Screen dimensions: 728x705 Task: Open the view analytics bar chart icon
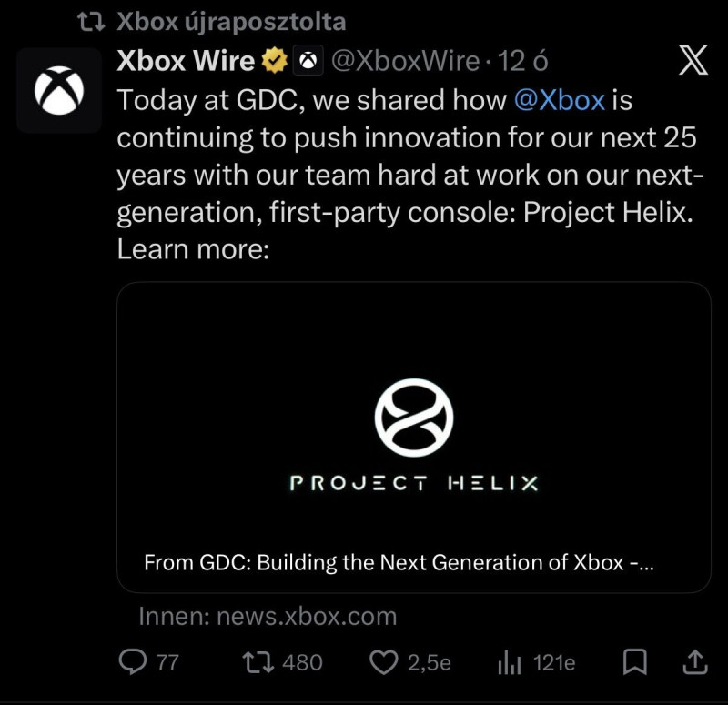click(x=507, y=663)
